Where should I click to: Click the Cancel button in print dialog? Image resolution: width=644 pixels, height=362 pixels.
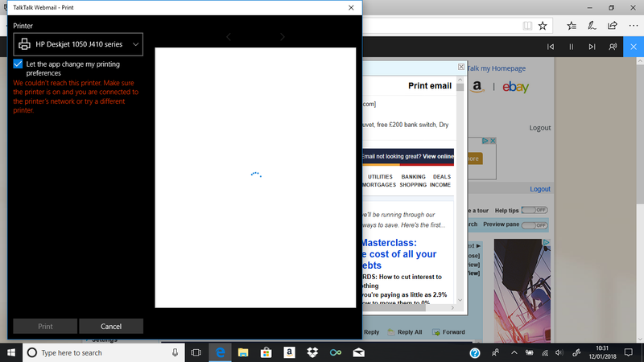(x=111, y=326)
